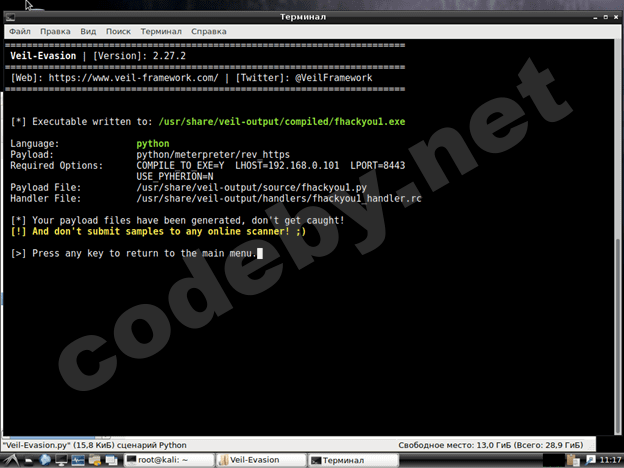The height and width of the screenshot is (468, 624).
Task: Open the Терминал menu
Action: tap(161, 31)
